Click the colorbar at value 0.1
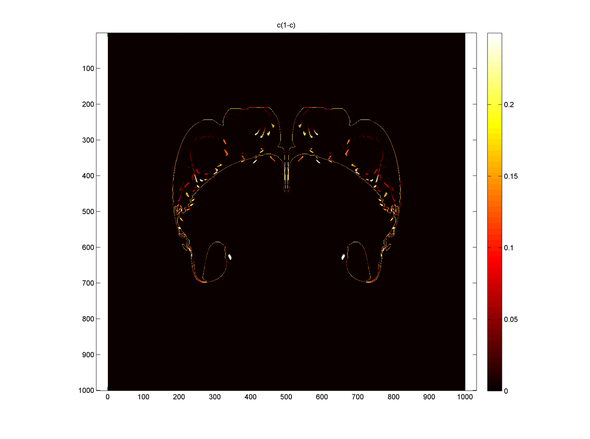The width and height of the screenshot is (590, 439). click(494, 248)
